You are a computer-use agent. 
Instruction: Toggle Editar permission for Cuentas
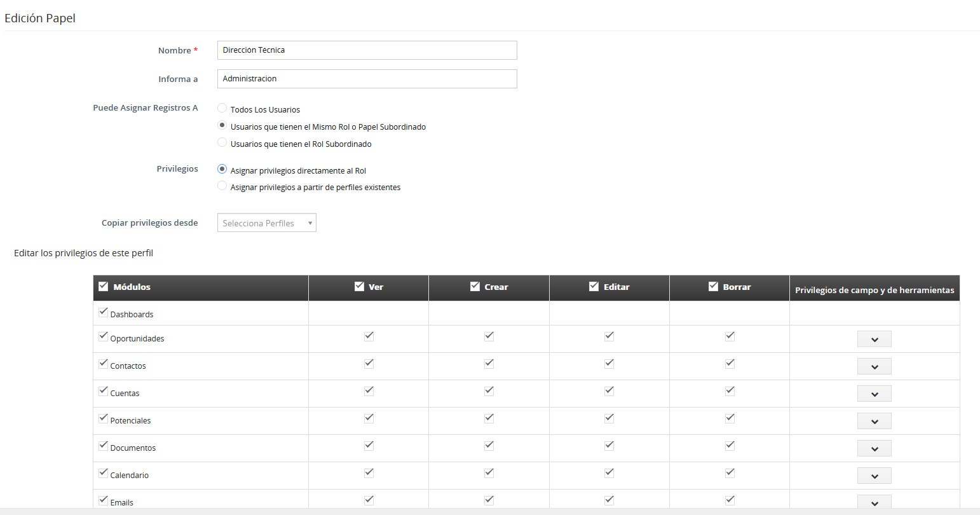tap(609, 391)
